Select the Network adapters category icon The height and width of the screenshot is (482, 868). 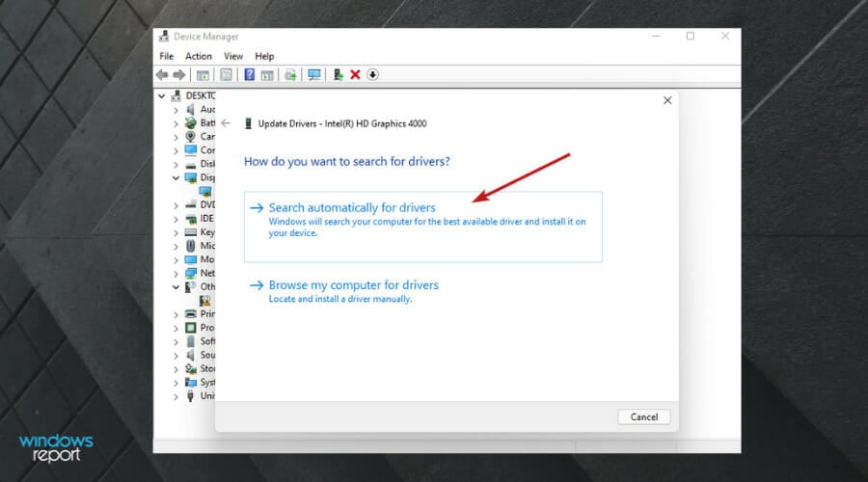click(190, 273)
